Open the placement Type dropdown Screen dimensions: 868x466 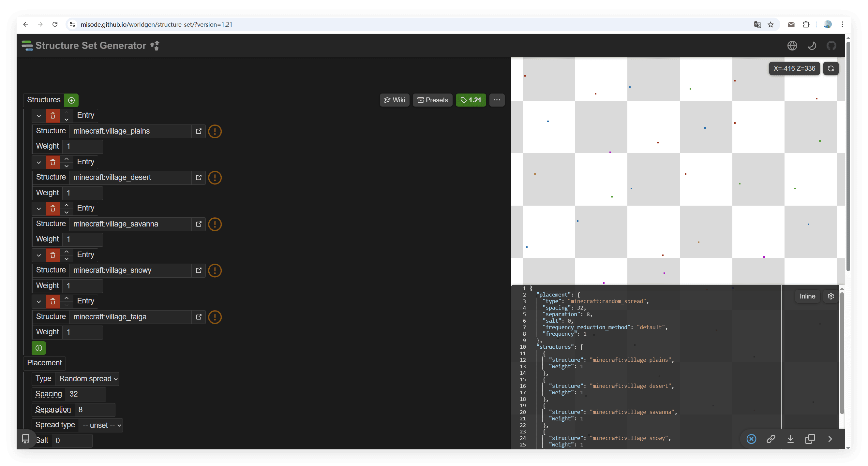88,379
